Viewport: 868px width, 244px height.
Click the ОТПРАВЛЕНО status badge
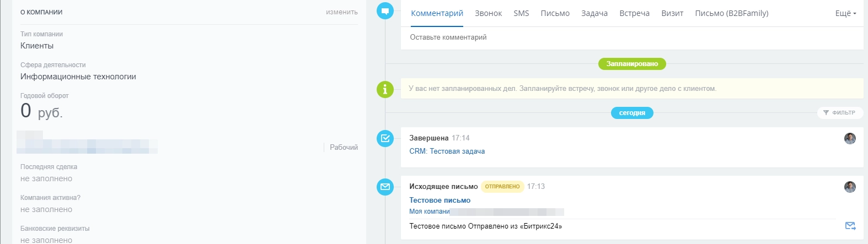(x=502, y=187)
